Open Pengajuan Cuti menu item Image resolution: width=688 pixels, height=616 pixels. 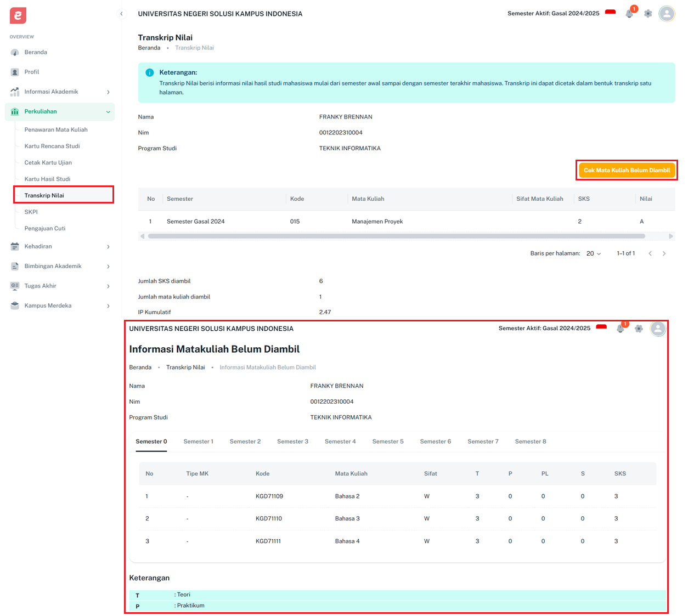click(x=45, y=229)
